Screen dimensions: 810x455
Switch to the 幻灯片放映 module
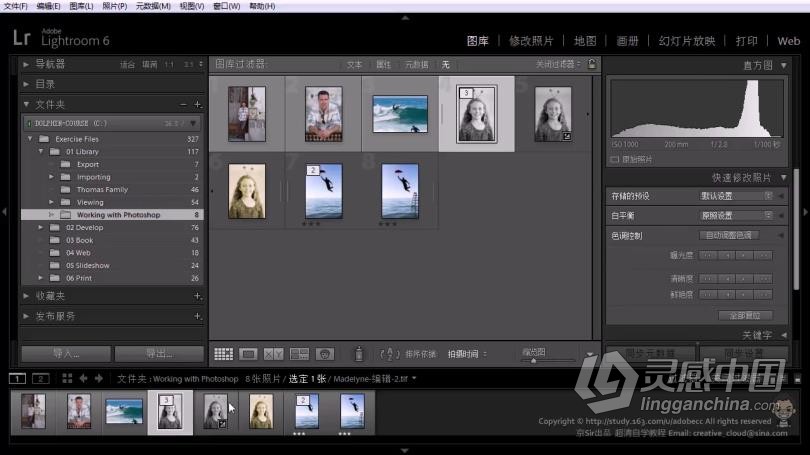coord(687,41)
